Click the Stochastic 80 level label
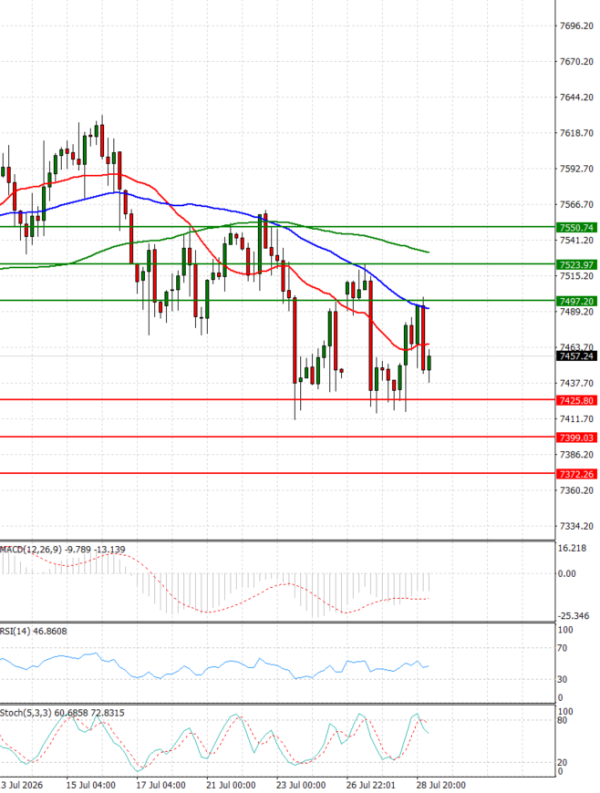This screenshot has width=600, height=793. click(x=562, y=720)
